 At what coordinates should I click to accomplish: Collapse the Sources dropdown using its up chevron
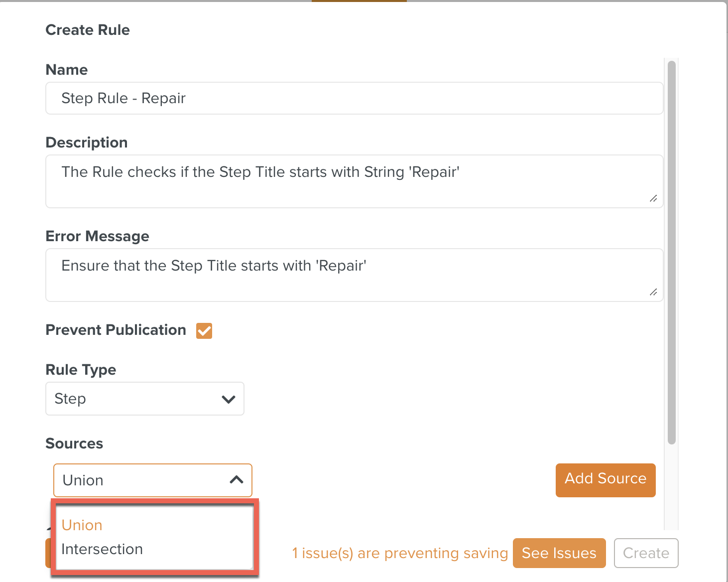pyautogui.click(x=237, y=480)
